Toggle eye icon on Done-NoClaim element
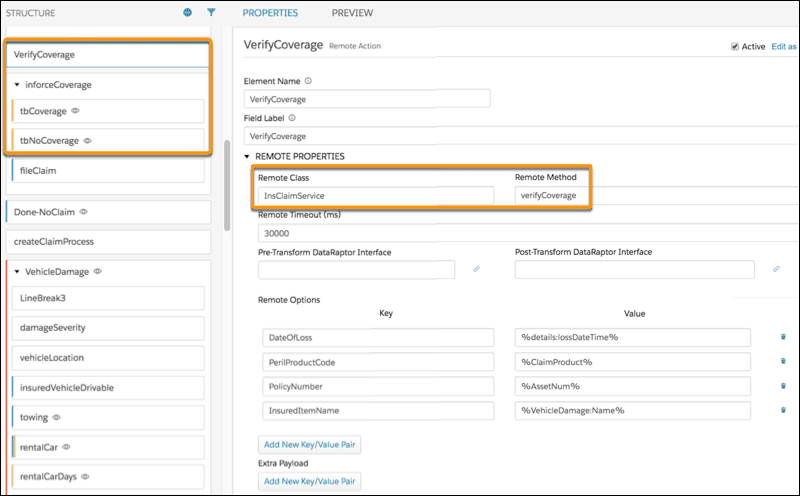Image resolution: width=800 pixels, height=496 pixels. coord(84,211)
